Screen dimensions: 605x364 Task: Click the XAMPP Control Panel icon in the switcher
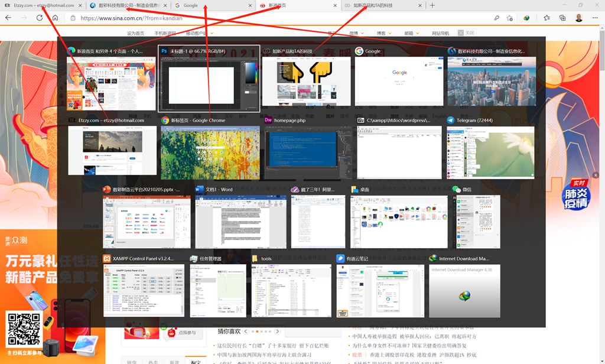tap(107, 258)
